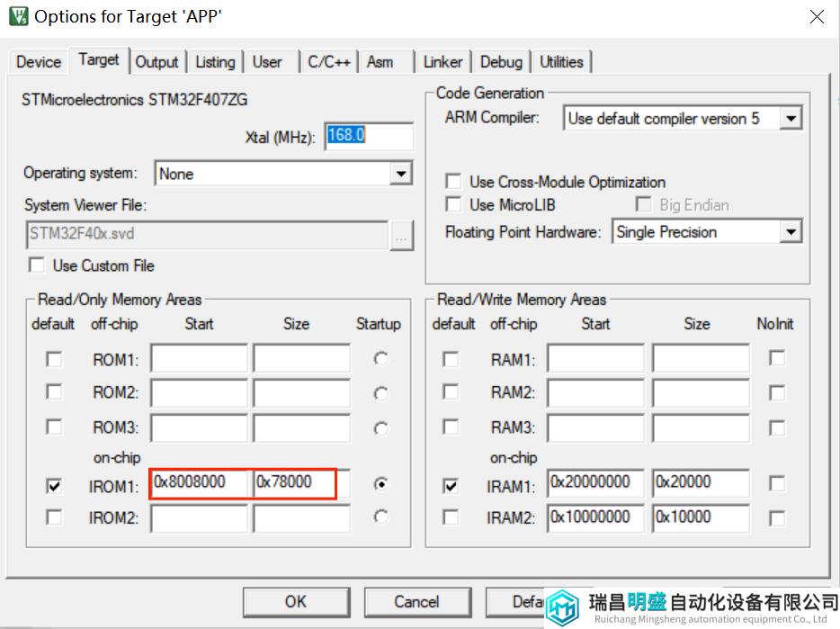
Task: Open the User tab
Action: (x=267, y=62)
